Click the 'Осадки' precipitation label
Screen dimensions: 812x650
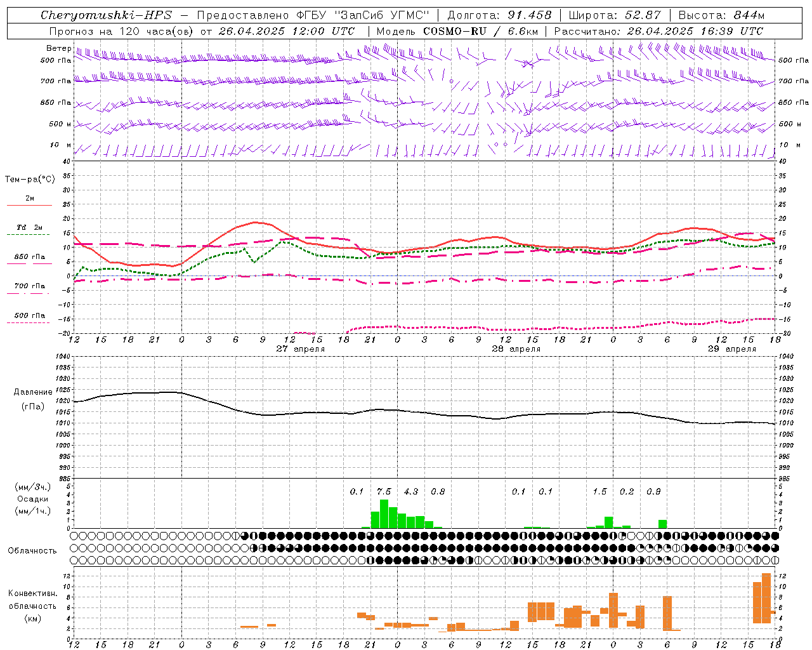pos(32,499)
